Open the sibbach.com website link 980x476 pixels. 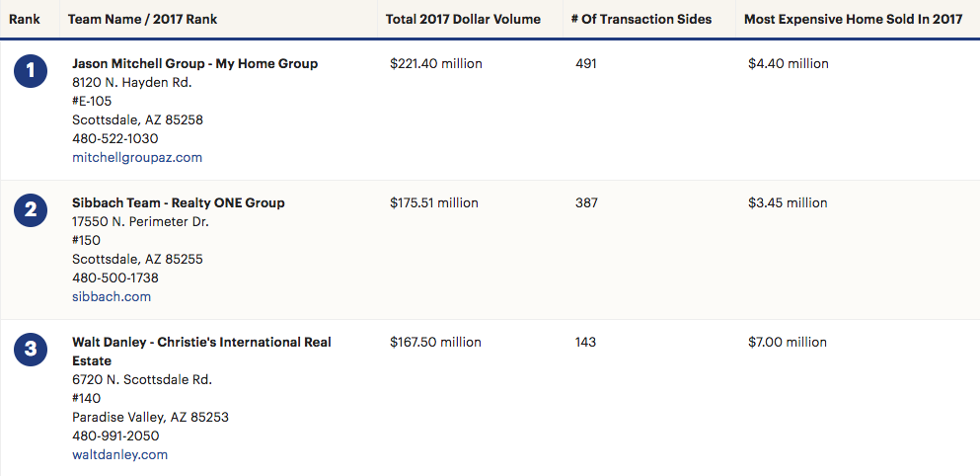click(112, 297)
